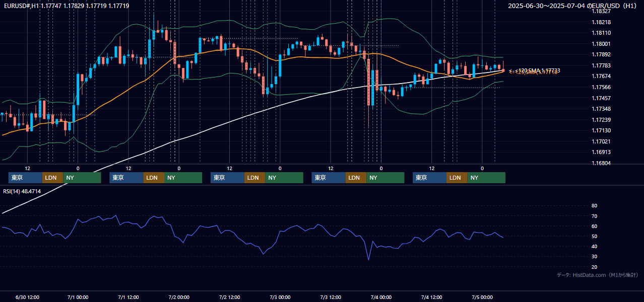Viewport: 644px width, 302px height.
Task: Select price axis label 1.17130
Action: (x=601, y=130)
